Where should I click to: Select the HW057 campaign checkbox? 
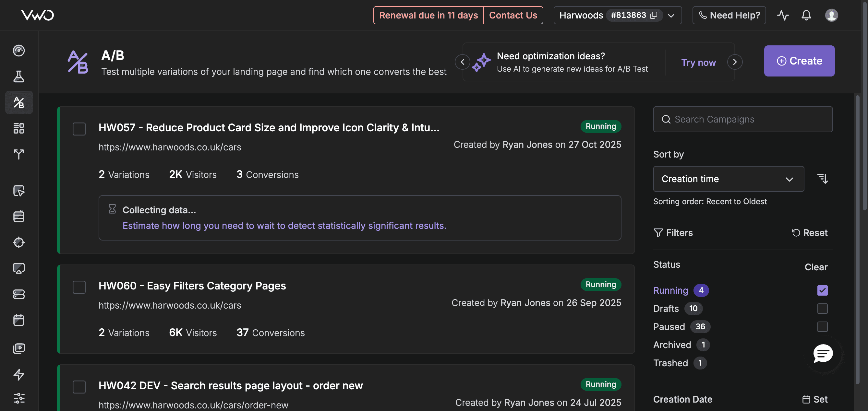click(79, 129)
